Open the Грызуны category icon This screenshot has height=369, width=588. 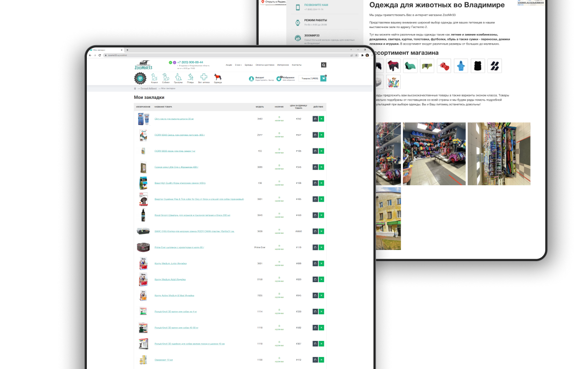click(178, 77)
